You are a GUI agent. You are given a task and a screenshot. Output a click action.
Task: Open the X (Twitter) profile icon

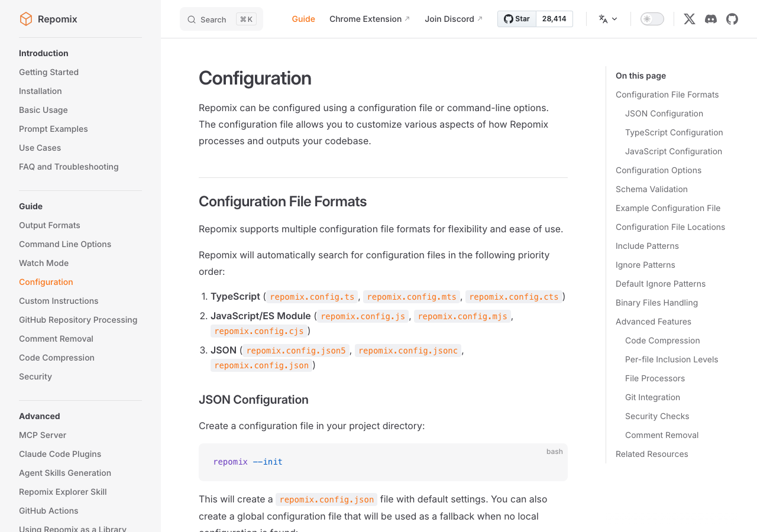690,19
